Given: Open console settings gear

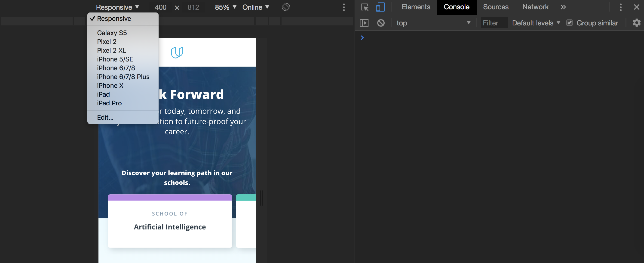Looking at the screenshot, I should coord(636,23).
